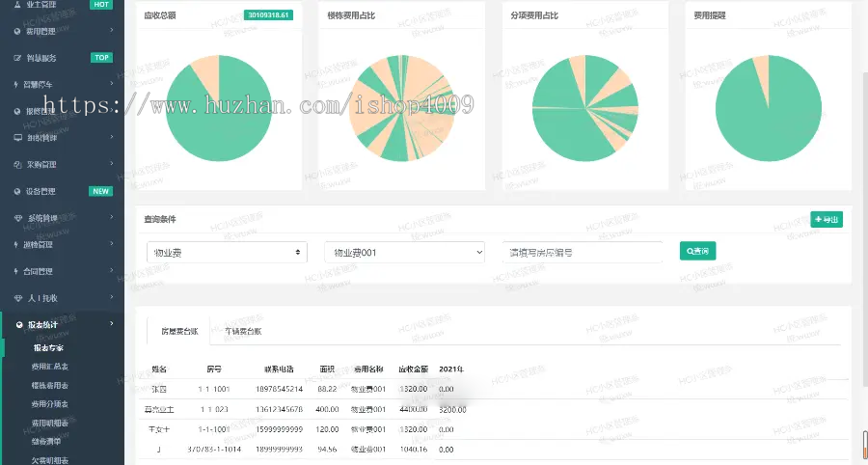The image size is (868, 465).
Task: Click the 费用提醒 pie chart
Action: pos(769,108)
